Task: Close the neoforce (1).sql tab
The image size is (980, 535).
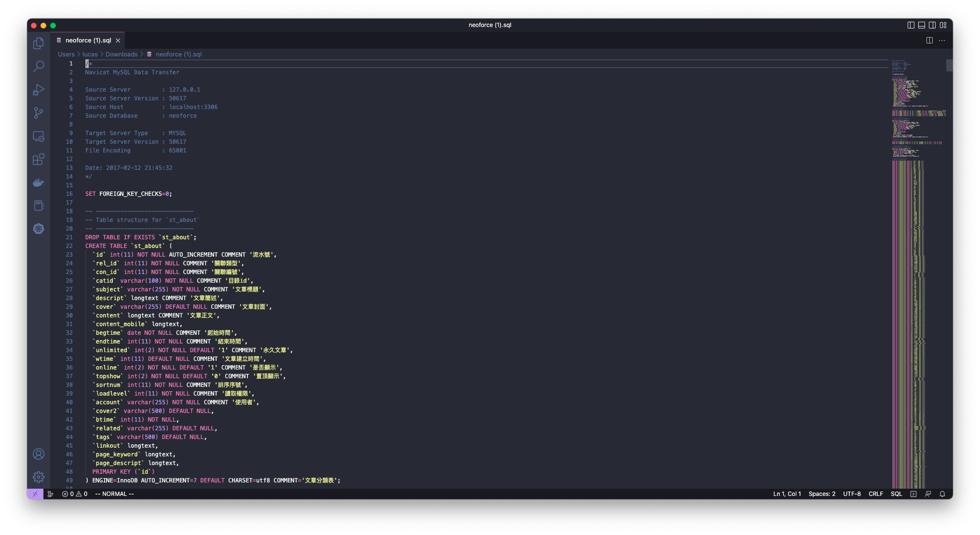Action: click(118, 41)
